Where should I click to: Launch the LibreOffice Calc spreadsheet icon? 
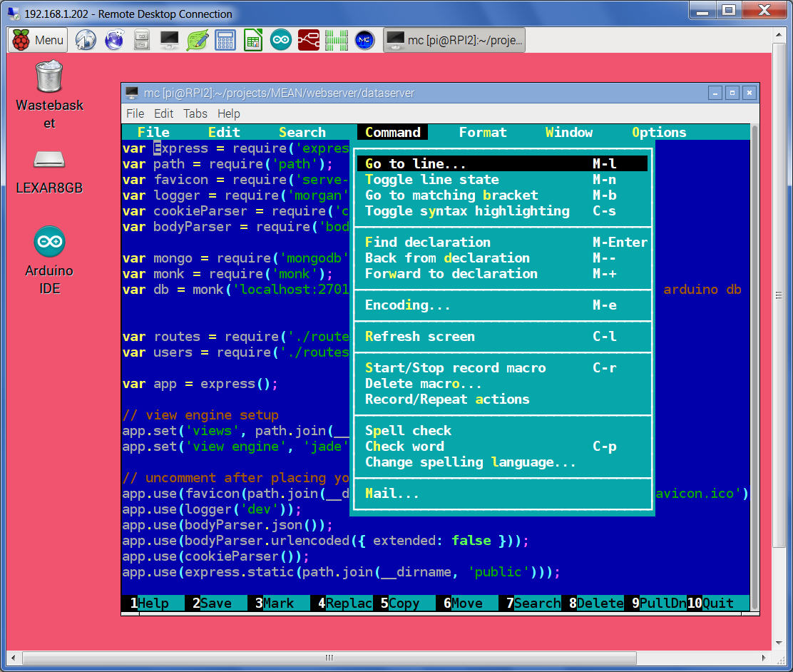[253, 40]
